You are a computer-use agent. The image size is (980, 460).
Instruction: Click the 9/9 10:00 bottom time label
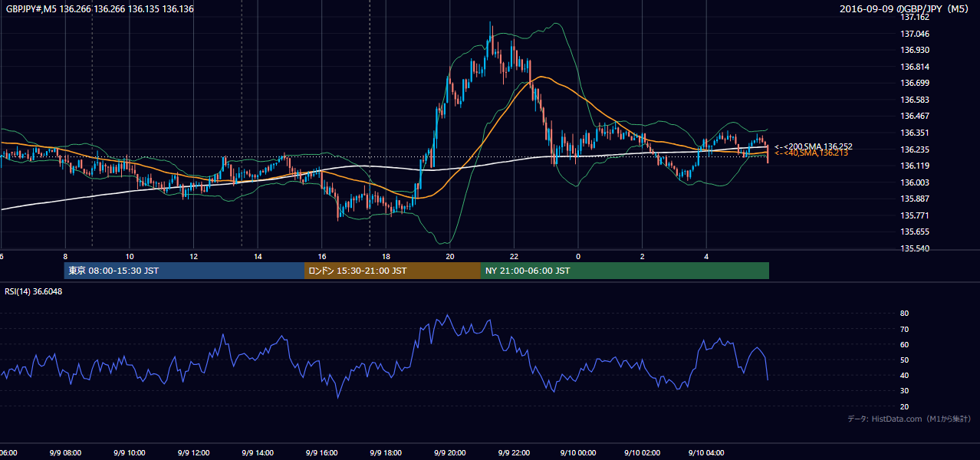[130, 453]
